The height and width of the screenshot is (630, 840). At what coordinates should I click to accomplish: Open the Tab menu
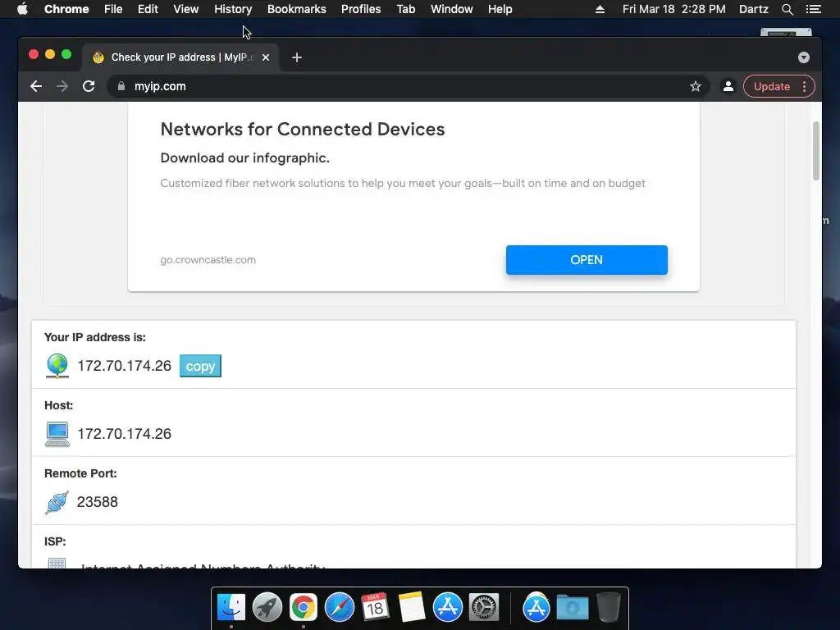pyautogui.click(x=406, y=9)
